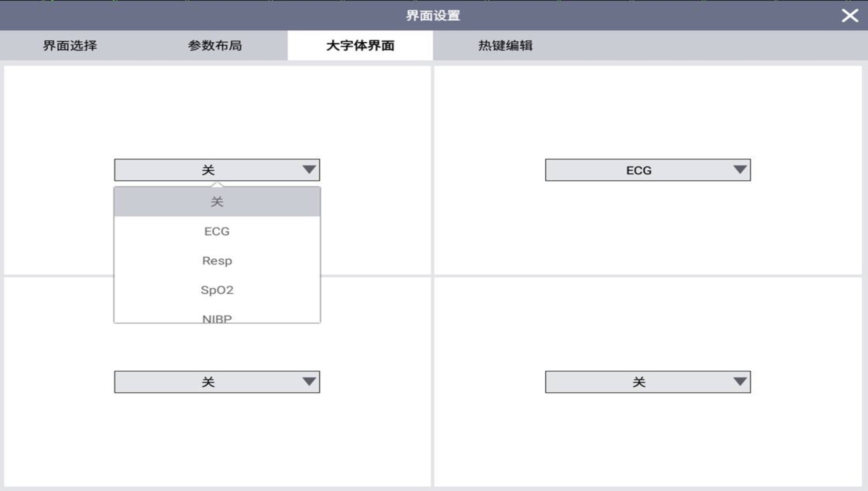
Task: Go to the 热键编辑 tab
Action: 505,46
